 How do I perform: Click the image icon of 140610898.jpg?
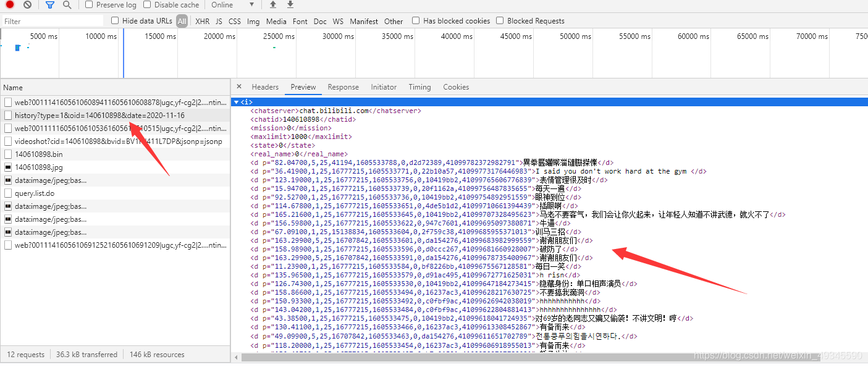click(x=8, y=167)
